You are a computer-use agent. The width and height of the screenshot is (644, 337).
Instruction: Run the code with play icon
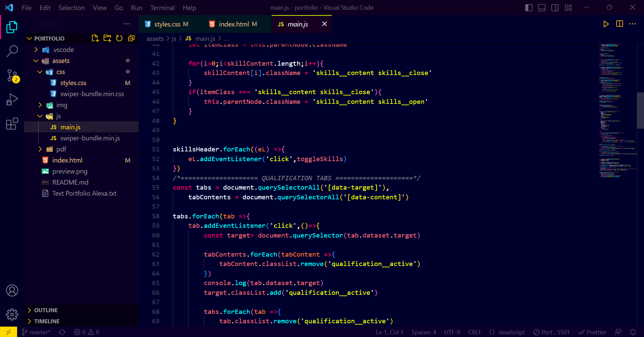(606, 24)
